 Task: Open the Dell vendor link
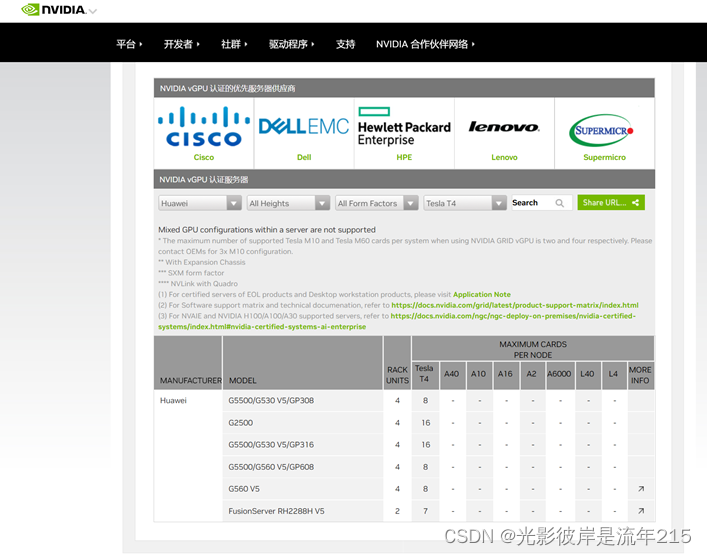[304, 157]
